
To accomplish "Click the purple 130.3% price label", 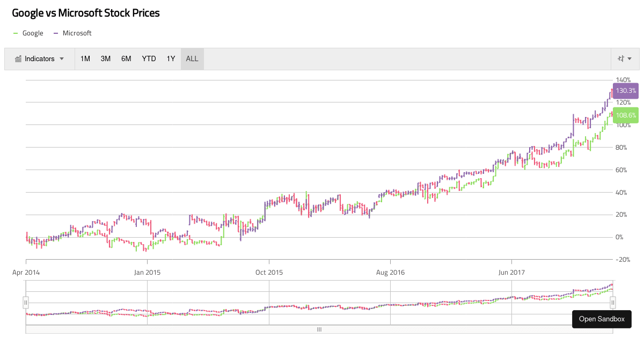I will pyautogui.click(x=626, y=91).
